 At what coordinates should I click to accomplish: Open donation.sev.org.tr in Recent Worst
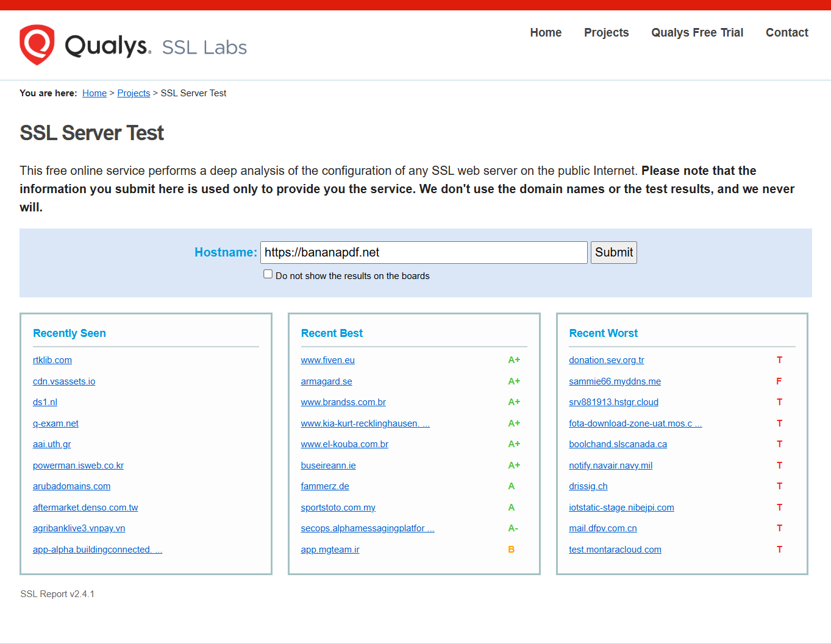[x=606, y=360]
